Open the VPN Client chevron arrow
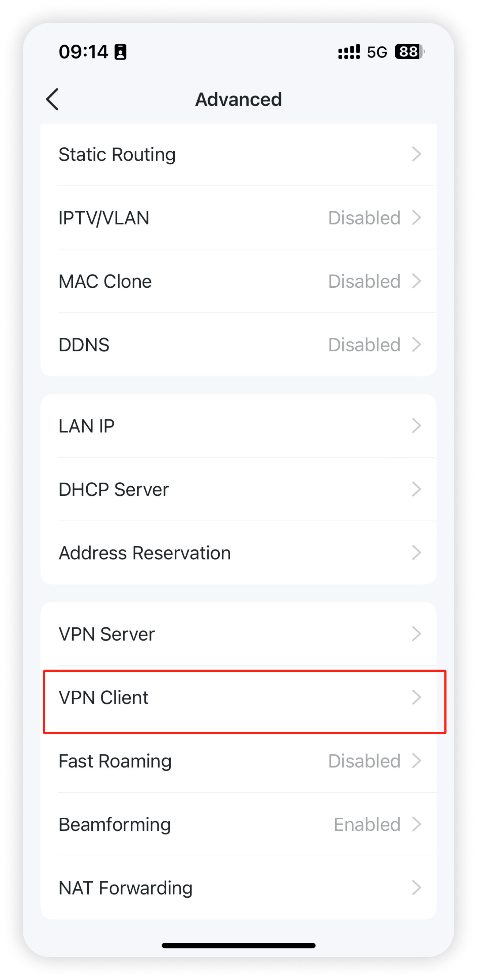This screenshot has width=477, height=980. 417,697
